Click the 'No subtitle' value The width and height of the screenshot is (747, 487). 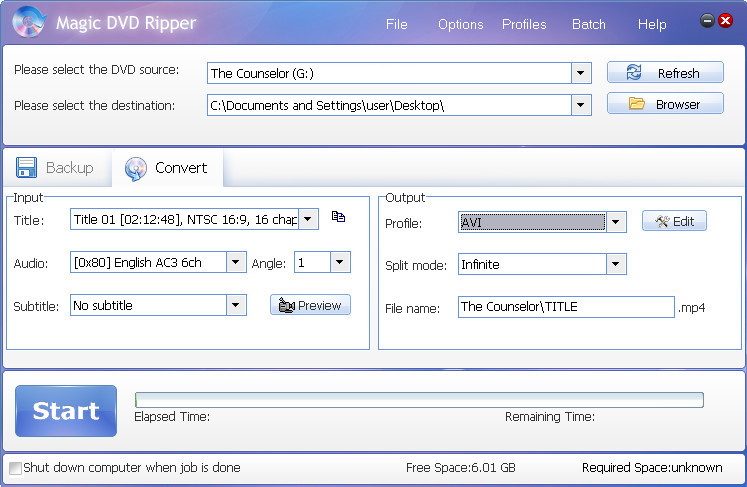103,305
